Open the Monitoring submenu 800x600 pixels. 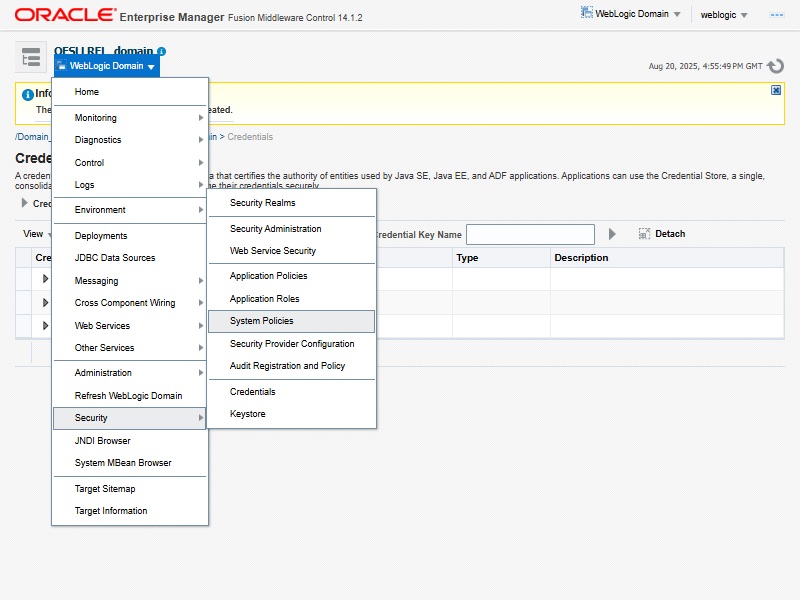click(x=96, y=118)
